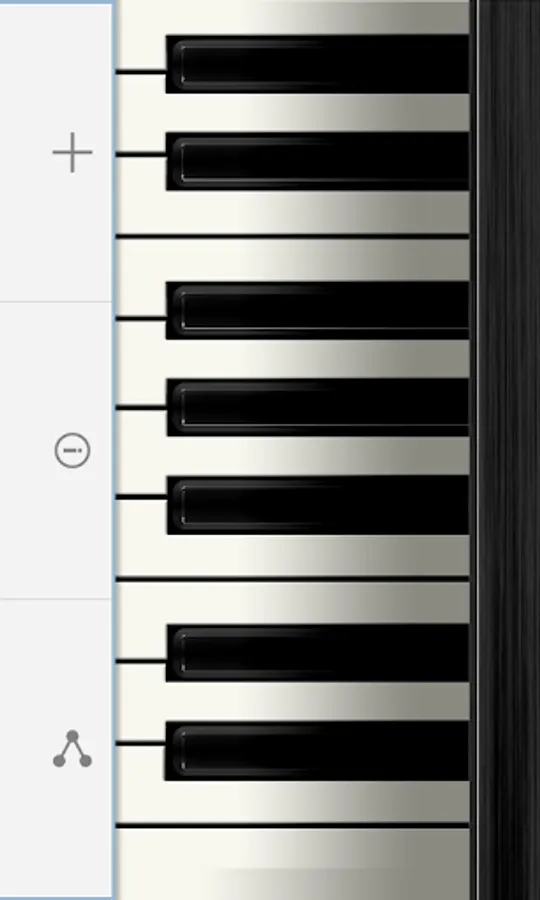540x900 pixels.
Task: Play the white key between the top pair's black keys
Action: click(x=293, y=113)
